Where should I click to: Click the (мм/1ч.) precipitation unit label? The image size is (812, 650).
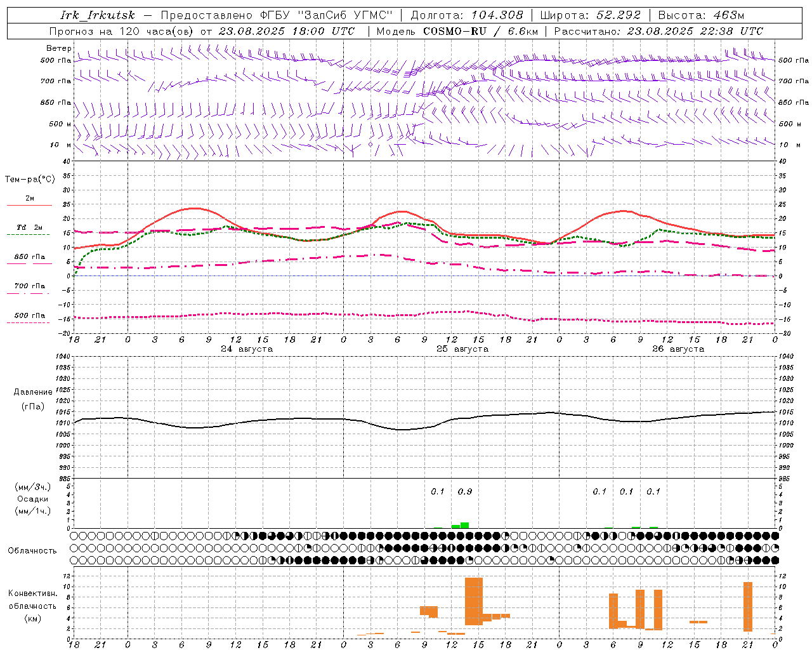pos(33,511)
